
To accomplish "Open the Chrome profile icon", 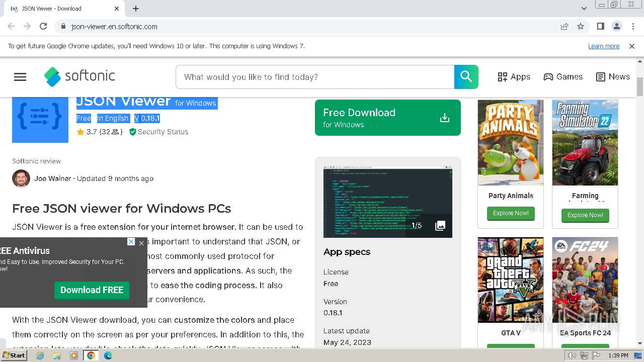I will [x=617, y=27].
